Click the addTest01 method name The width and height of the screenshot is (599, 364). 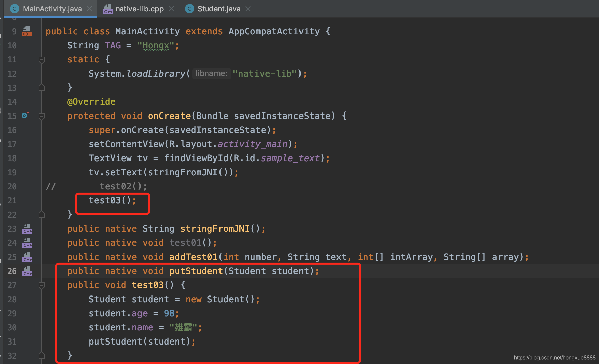[194, 257]
